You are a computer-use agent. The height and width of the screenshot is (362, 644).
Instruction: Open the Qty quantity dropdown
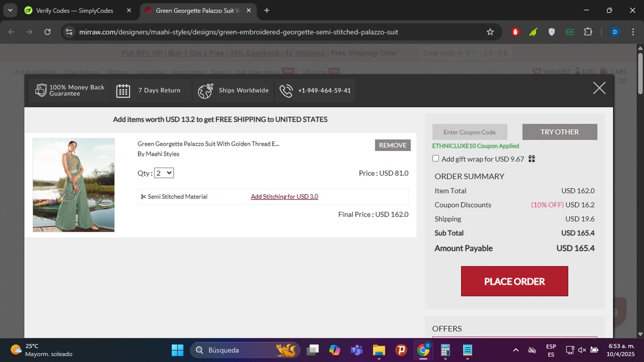click(x=164, y=173)
